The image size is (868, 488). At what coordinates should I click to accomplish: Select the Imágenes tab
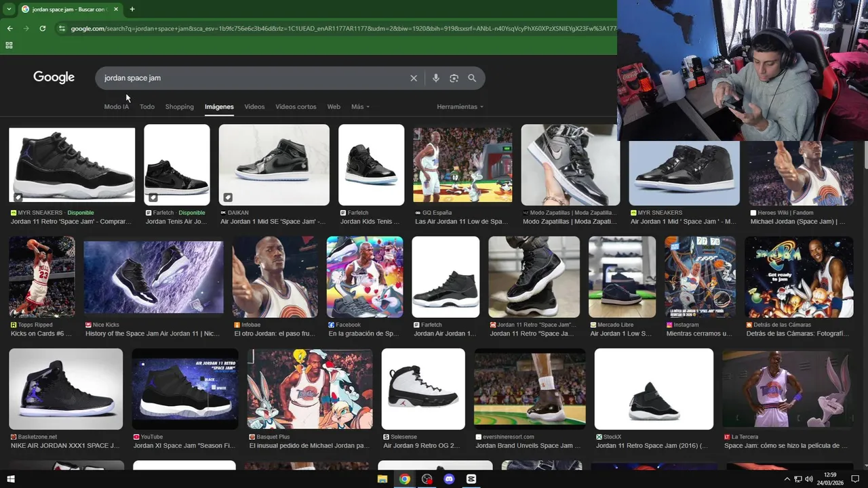tap(219, 106)
